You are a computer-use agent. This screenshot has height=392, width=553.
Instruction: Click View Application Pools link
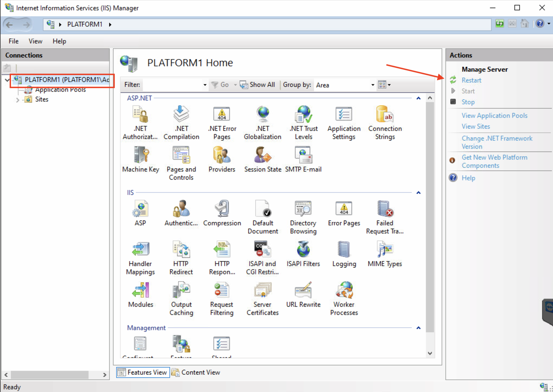(494, 116)
